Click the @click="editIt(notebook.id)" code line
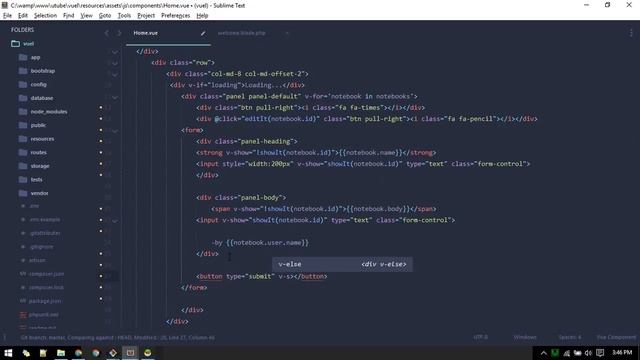 tap(367, 119)
